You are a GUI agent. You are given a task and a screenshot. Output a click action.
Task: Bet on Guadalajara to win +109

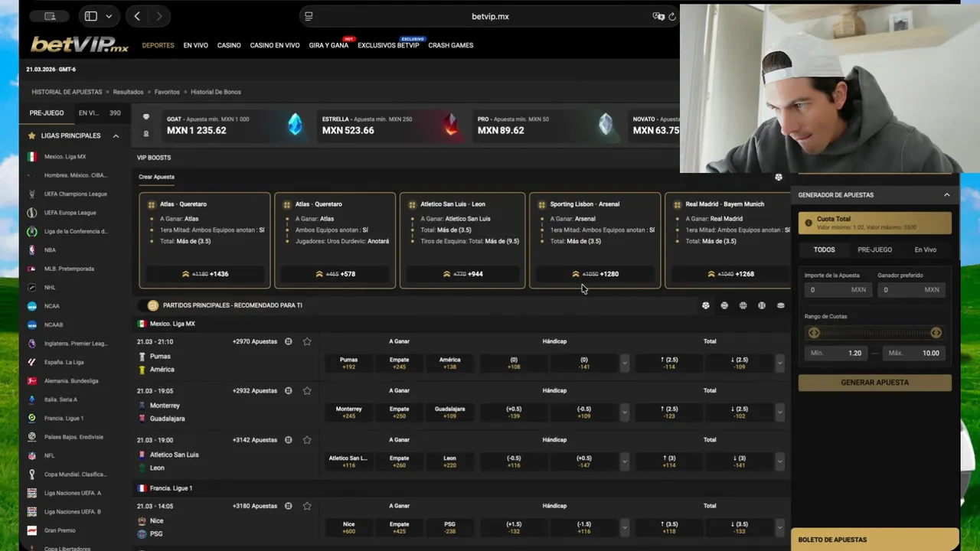(x=449, y=412)
